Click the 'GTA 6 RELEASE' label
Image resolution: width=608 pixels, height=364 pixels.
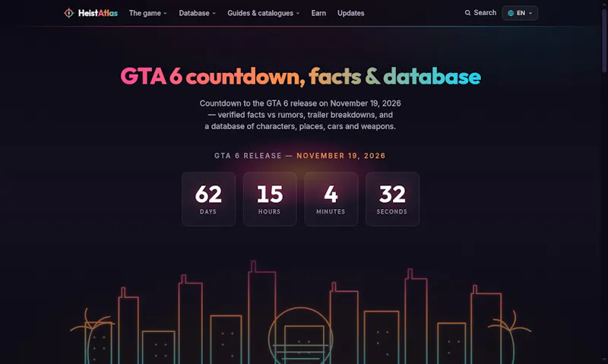click(x=249, y=156)
